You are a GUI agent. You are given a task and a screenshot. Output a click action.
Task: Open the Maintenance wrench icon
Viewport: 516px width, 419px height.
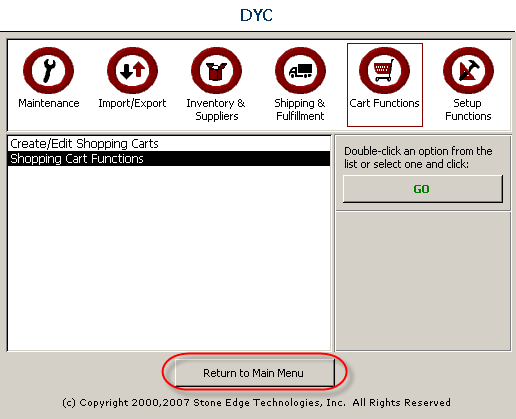click(48, 71)
